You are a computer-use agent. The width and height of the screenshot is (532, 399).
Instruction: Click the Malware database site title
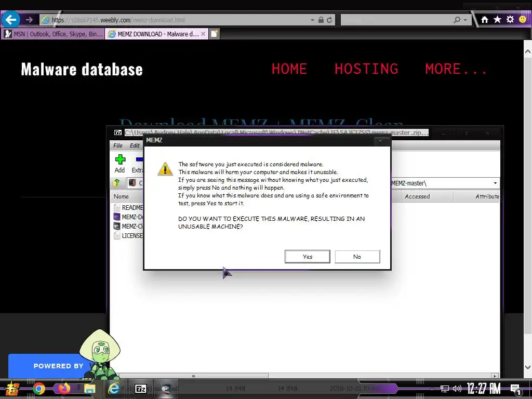pos(82,69)
